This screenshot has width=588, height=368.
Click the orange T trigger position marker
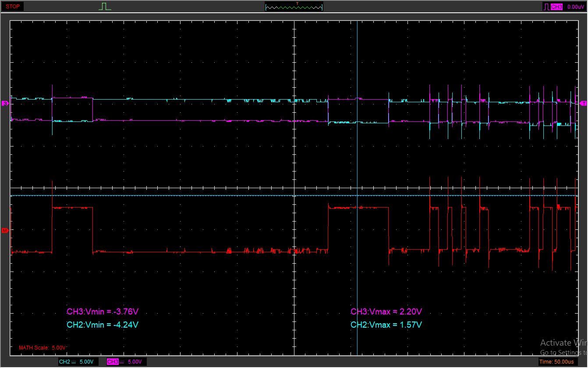pyautogui.click(x=298, y=4)
